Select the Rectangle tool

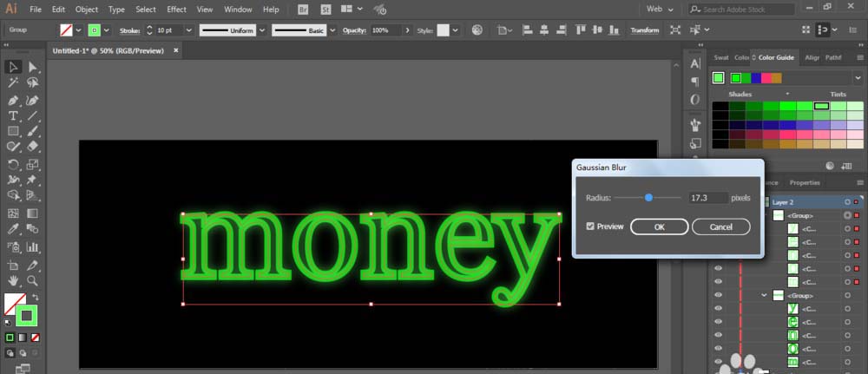(13, 132)
